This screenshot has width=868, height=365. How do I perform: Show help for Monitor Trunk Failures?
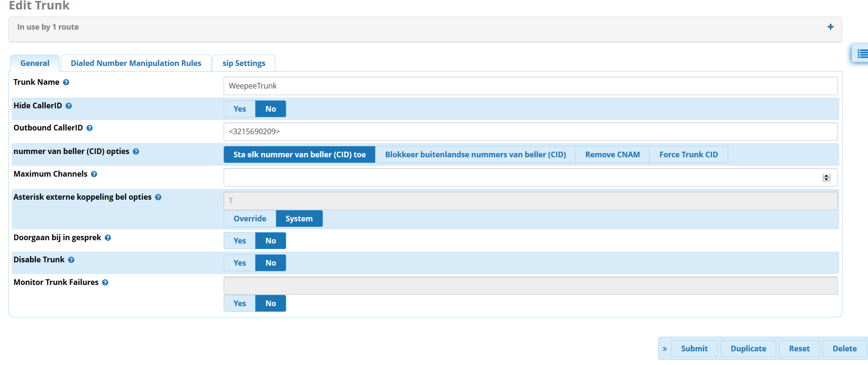[105, 283]
